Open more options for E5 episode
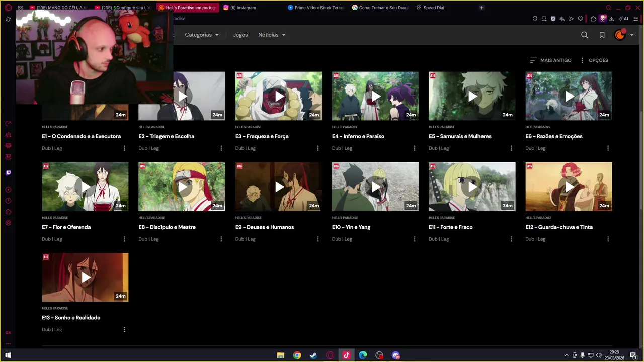Viewport: 644px width, 362px height. tap(511, 148)
